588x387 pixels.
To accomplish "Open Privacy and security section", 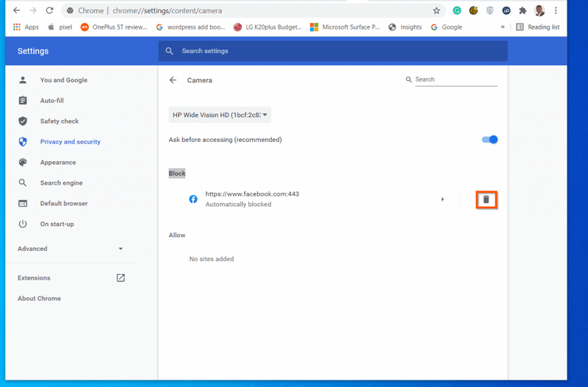I will pos(70,142).
